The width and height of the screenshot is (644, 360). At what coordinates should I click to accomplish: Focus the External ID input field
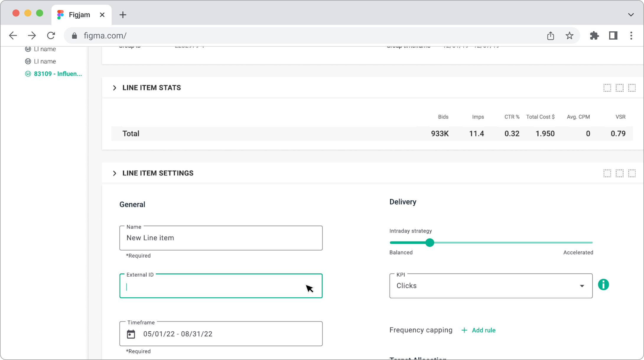click(x=221, y=286)
